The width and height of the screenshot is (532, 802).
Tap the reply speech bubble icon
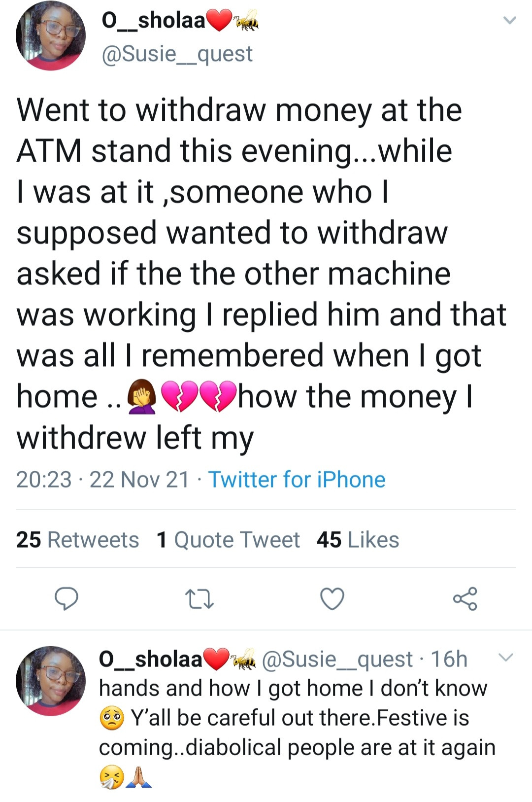pos(66,598)
